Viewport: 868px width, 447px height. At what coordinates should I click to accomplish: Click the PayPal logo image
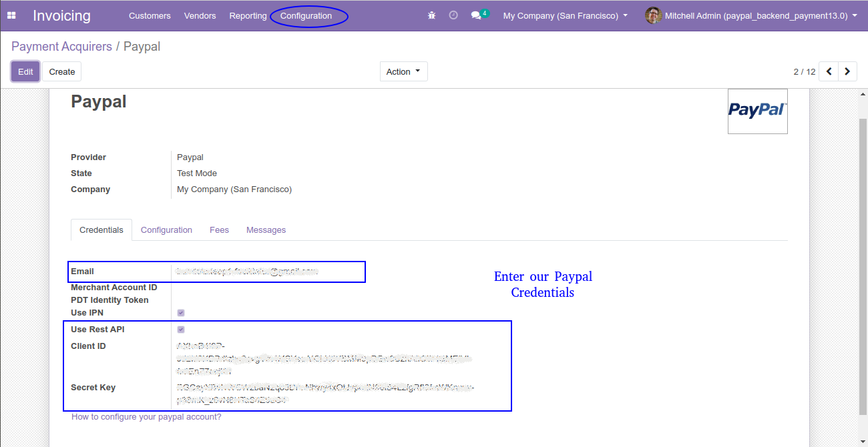pos(758,111)
